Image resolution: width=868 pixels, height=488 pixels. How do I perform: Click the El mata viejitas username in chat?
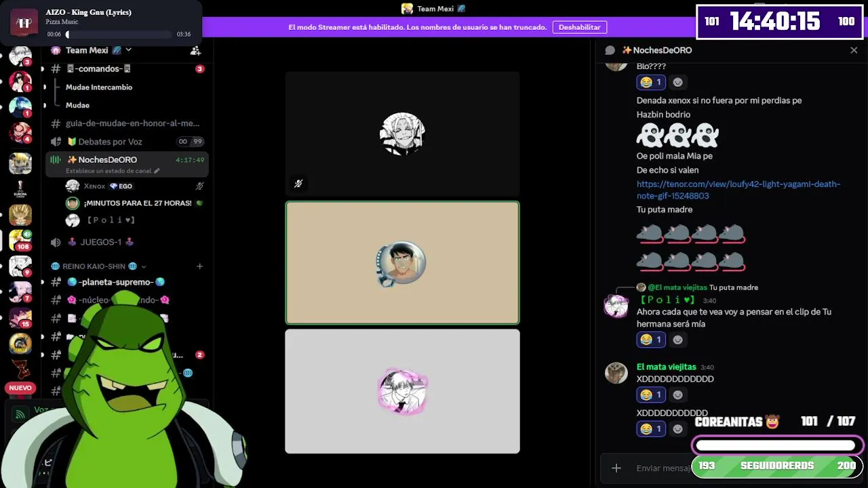click(x=666, y=367)
